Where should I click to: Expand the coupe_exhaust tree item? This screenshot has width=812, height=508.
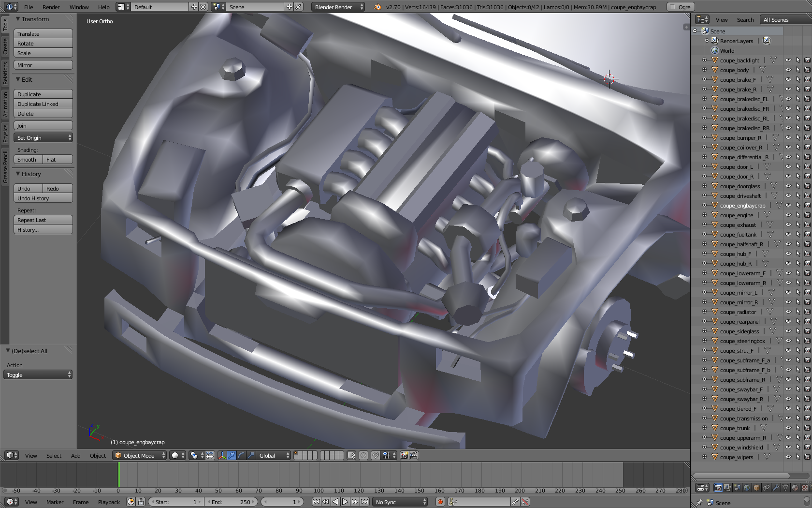tap(704, 225)
